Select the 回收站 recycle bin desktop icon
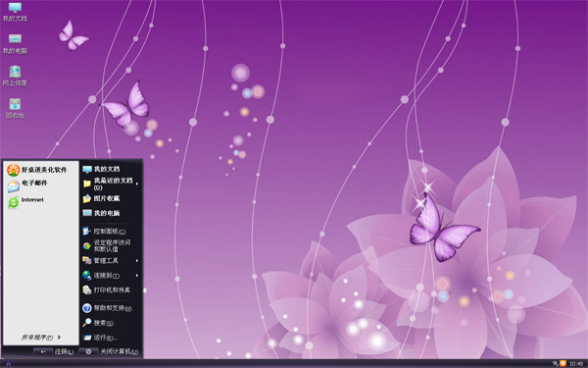This screenshot has width=588, height=368. [15, 109]
